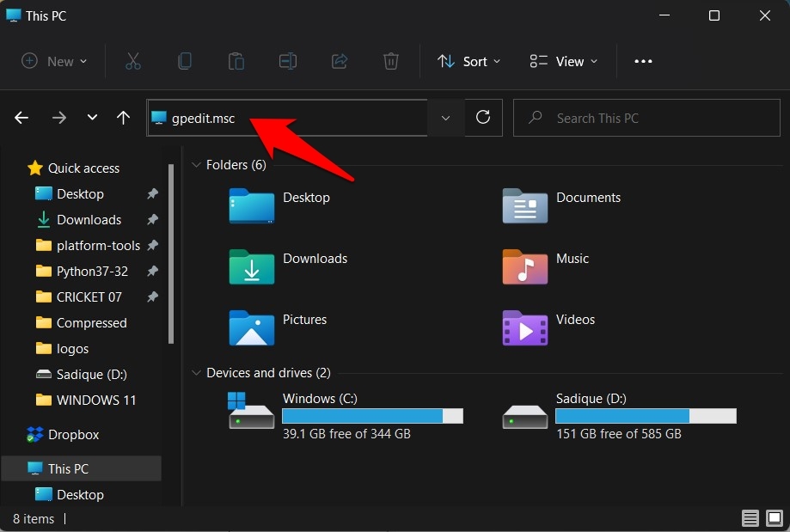Open the Videos folder icon
Screen dimensions: 790x532
point(525,328)
